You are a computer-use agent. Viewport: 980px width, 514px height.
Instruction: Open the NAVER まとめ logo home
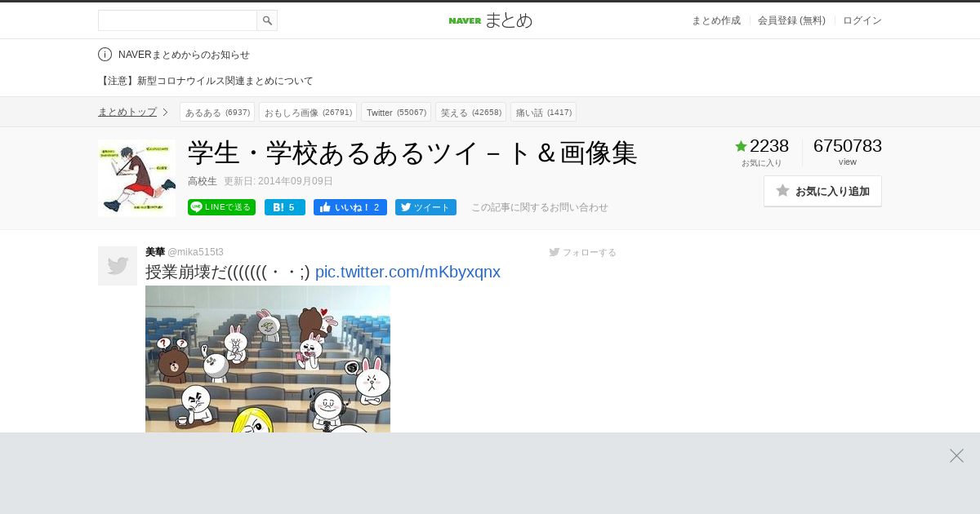coord(490,20)
